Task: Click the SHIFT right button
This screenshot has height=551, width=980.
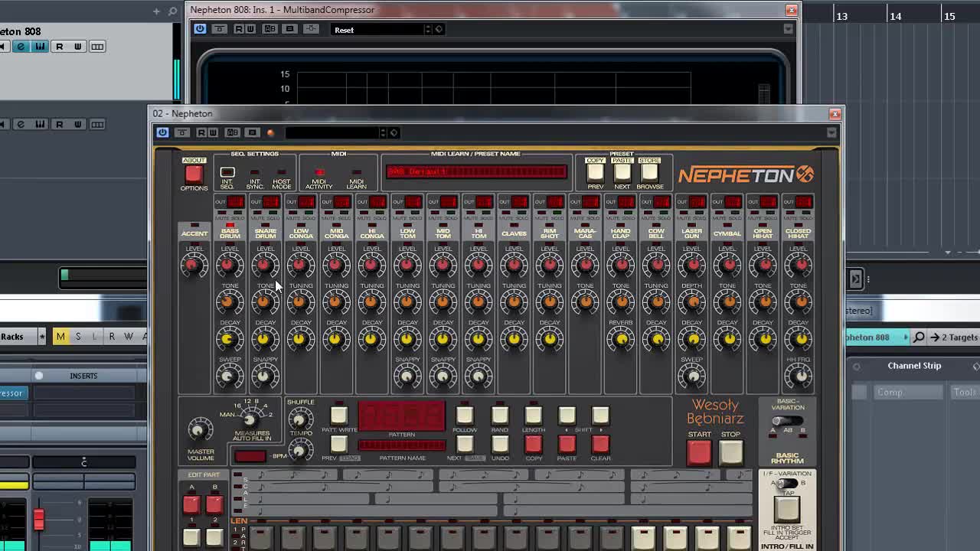Action: 601,416
